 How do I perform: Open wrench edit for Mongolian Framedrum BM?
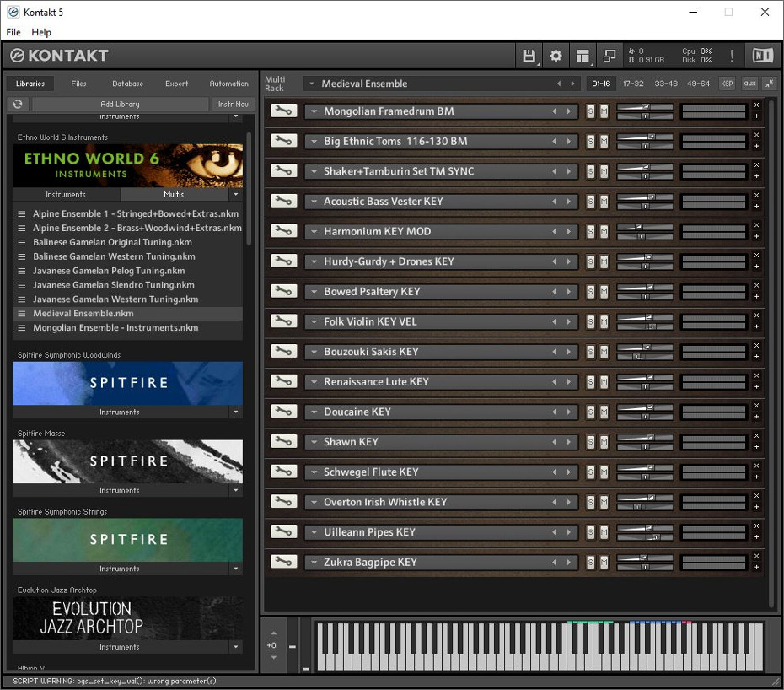283,111
